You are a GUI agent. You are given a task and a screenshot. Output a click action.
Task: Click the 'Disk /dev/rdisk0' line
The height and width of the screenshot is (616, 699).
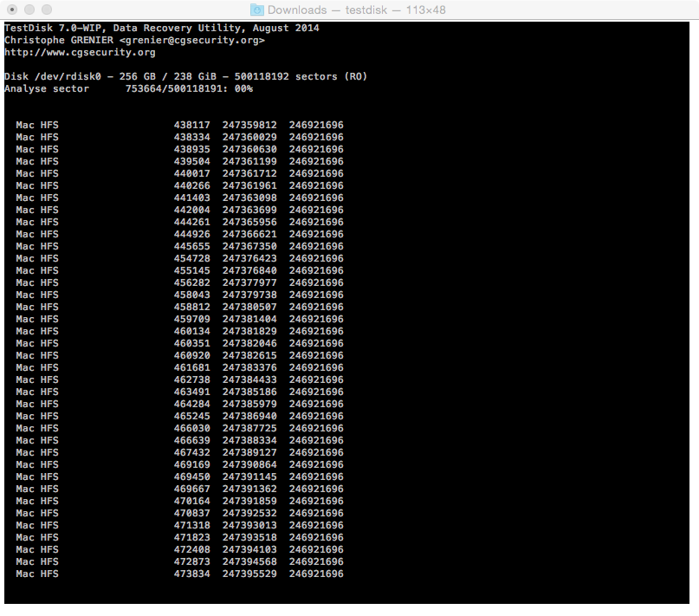click(185, 76)
